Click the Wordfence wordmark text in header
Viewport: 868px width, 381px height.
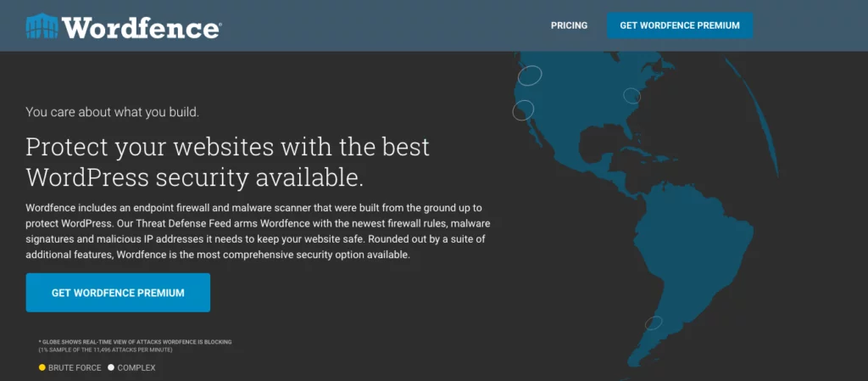point(142,27)
